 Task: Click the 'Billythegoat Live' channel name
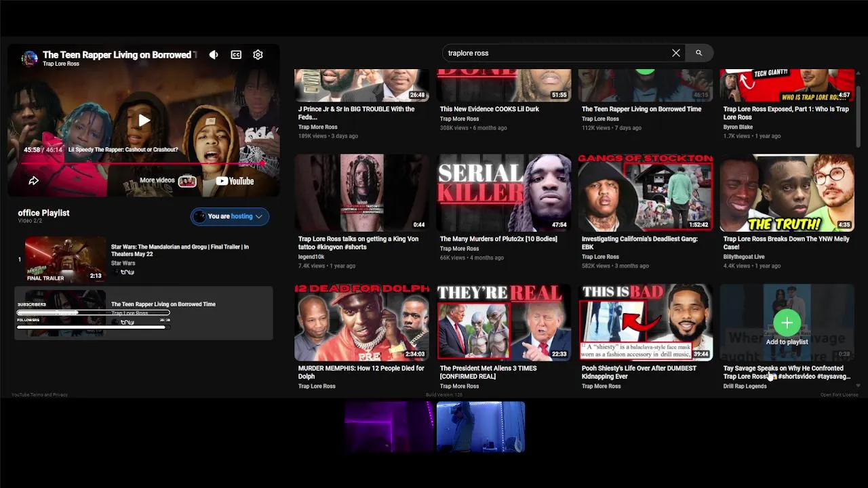coord(744,258)
